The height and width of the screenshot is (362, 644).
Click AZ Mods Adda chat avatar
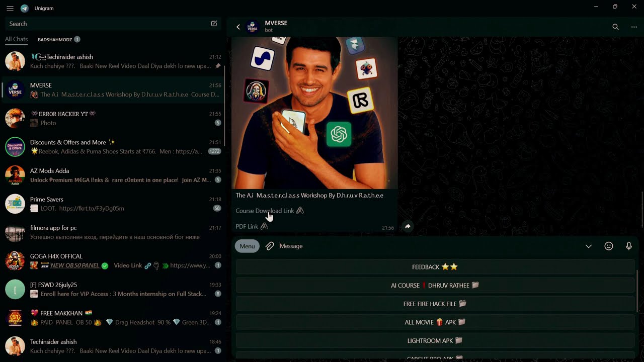tap(15, 175)
